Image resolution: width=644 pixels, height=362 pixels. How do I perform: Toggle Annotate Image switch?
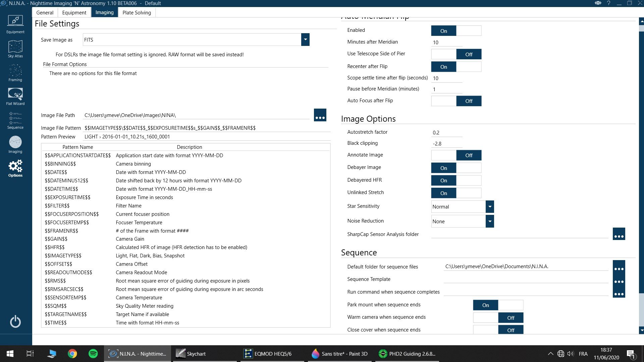(x=456, y=155)
